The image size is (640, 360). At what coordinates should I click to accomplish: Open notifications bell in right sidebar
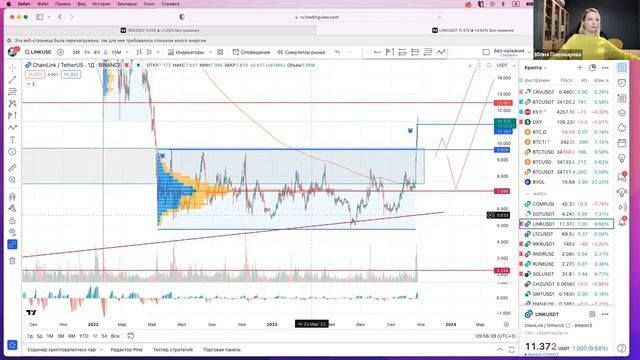622,222
